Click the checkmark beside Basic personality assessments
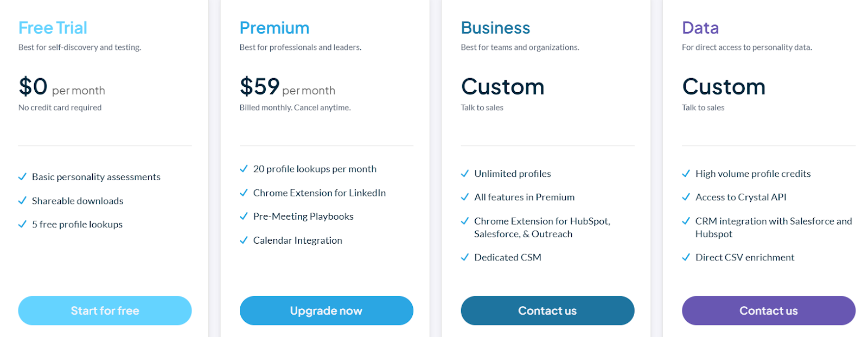The width and height of the screenshot is (868, 337). 22,177
